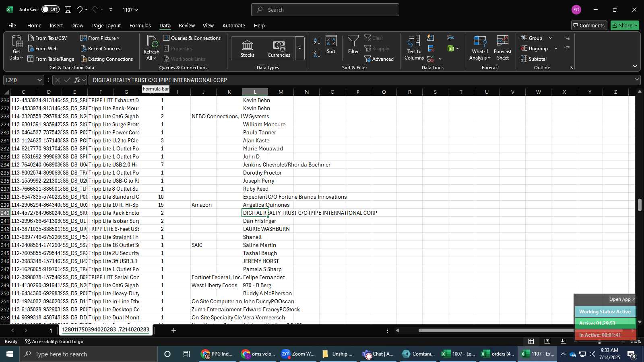644x362 pixels.
Task: Switch to Page Layout view in status bar
Action: (x=547, y=341)
